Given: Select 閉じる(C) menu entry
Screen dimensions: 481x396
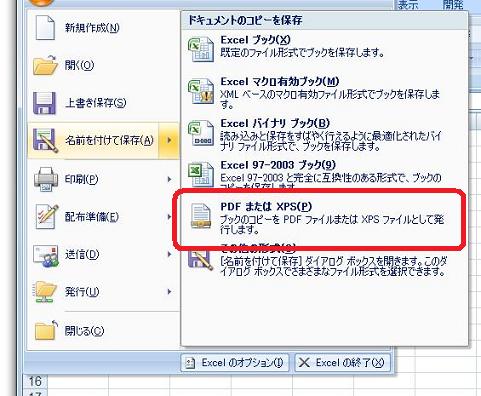Looking at the screenshot, I should pyautogui.click(x=103, y=330).
